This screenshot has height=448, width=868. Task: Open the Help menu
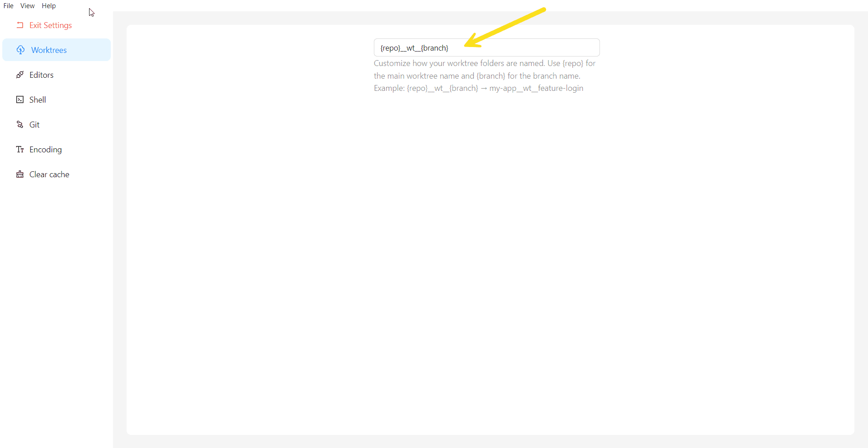[x=49, y=6]
